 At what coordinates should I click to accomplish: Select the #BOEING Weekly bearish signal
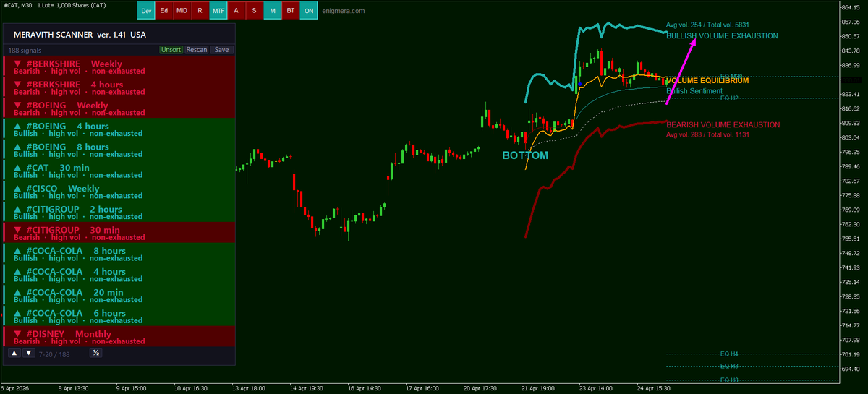(119, 108)
